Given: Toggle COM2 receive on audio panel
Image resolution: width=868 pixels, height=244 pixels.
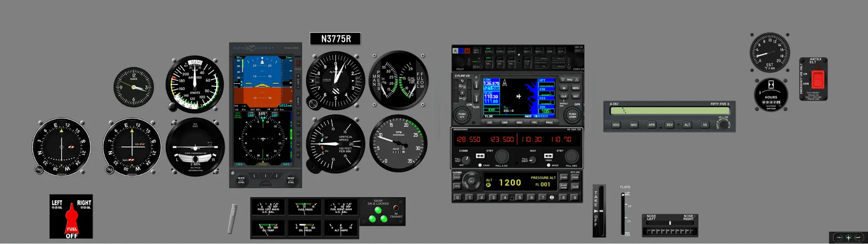Looking at the screenshot, I should 500,50.
